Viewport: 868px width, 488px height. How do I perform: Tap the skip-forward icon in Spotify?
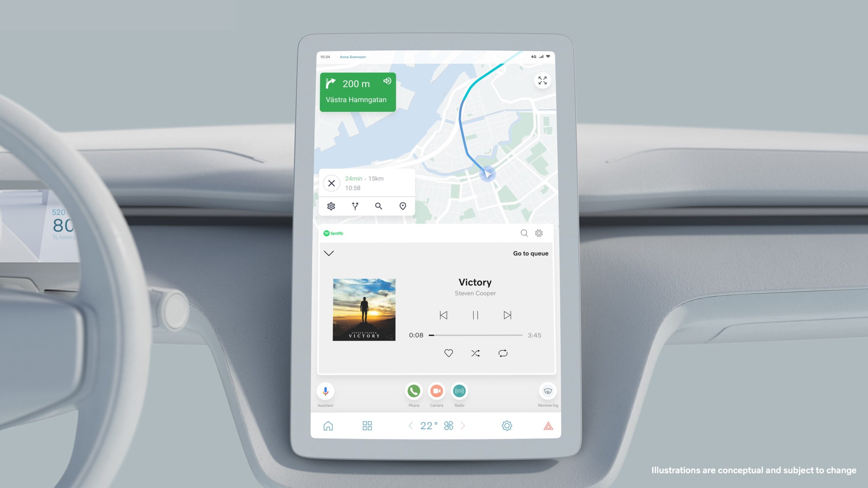click(507, 315)
